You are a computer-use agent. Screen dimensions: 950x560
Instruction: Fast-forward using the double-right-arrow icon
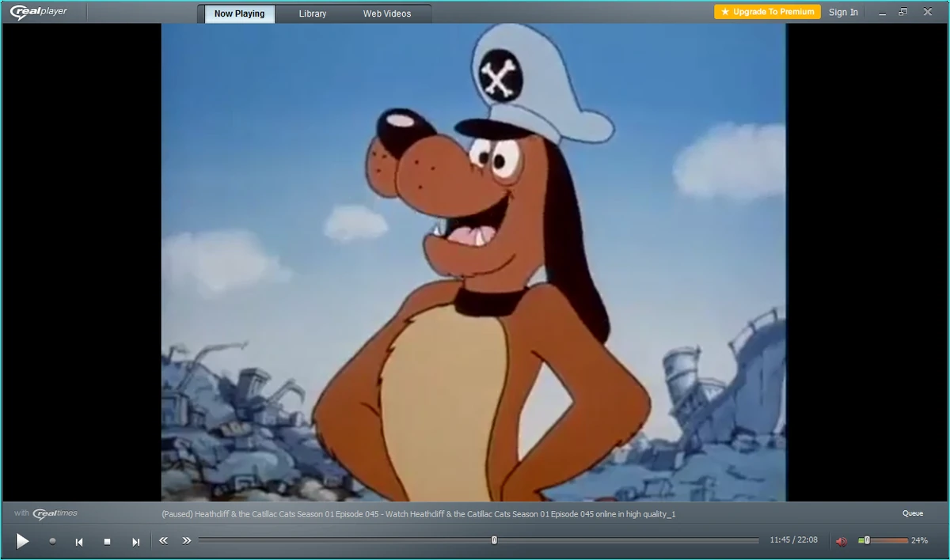(x=187, y=541)
